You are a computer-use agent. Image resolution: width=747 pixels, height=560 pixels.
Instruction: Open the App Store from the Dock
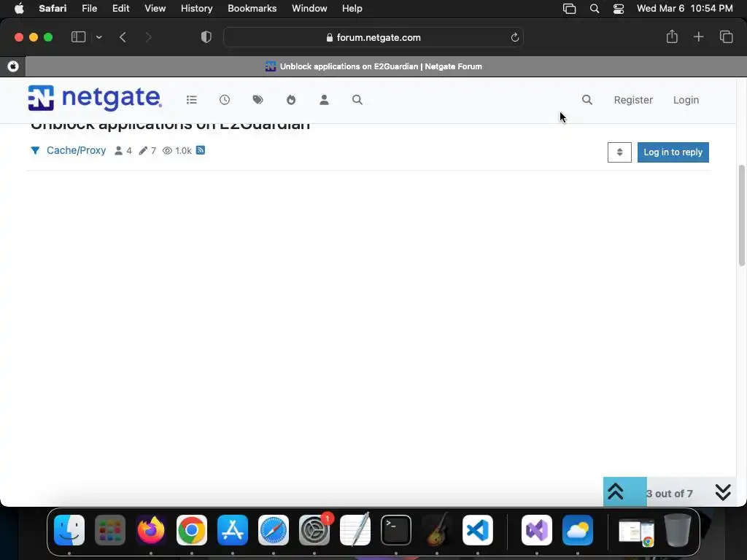pos(233,530)
